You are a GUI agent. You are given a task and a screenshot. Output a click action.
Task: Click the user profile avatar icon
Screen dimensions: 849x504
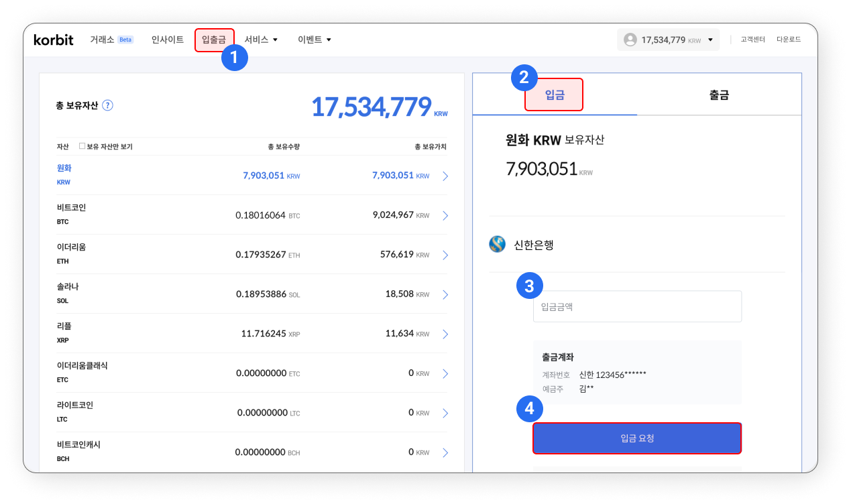[630, 40]
